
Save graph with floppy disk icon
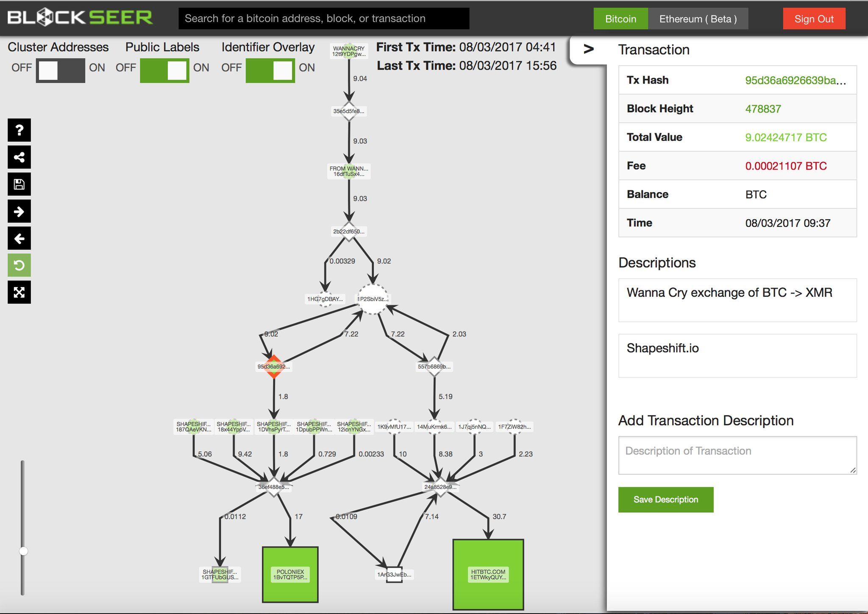tap(19, 184)
